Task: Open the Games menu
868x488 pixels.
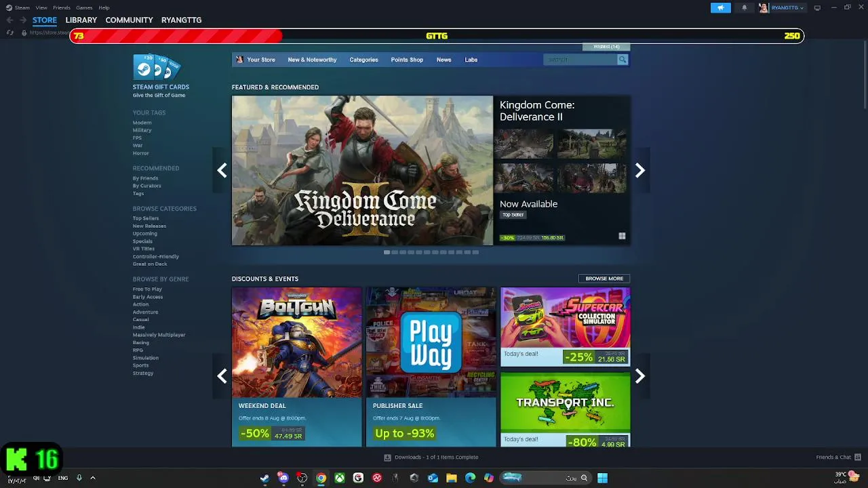Action: [x=84, y=7]
